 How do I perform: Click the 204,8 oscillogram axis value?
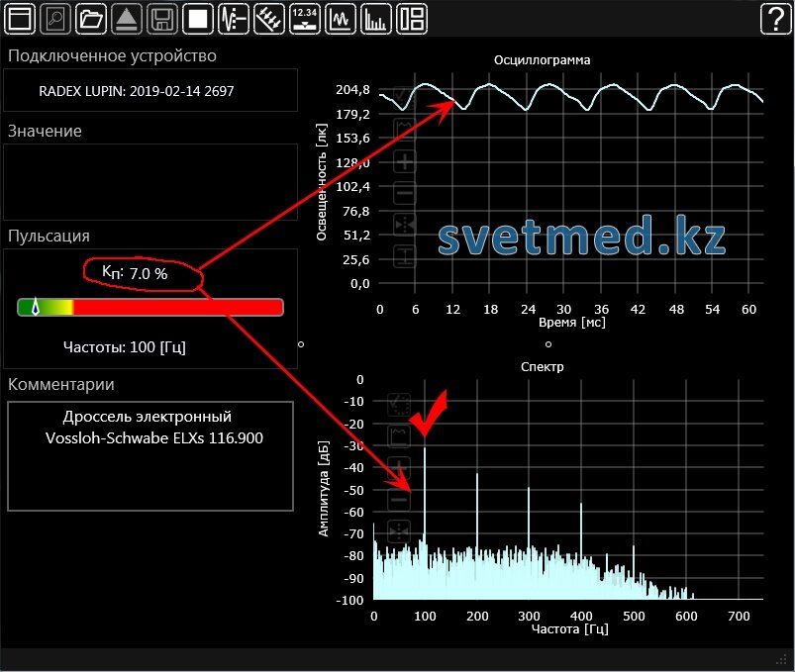click(x=352, y=90)
